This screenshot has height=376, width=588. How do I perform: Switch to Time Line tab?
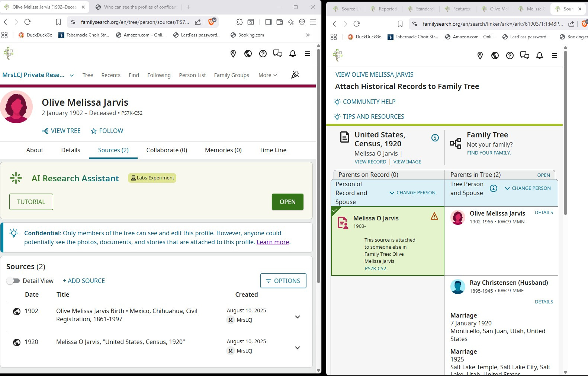point(273,150)
